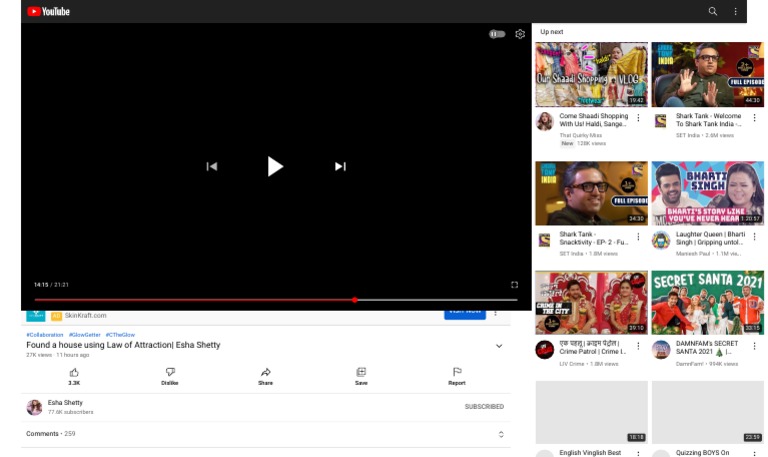This screenshot has height=457, width=768.
Task: Click the search magnifier icon
Action: pos(713,11)
